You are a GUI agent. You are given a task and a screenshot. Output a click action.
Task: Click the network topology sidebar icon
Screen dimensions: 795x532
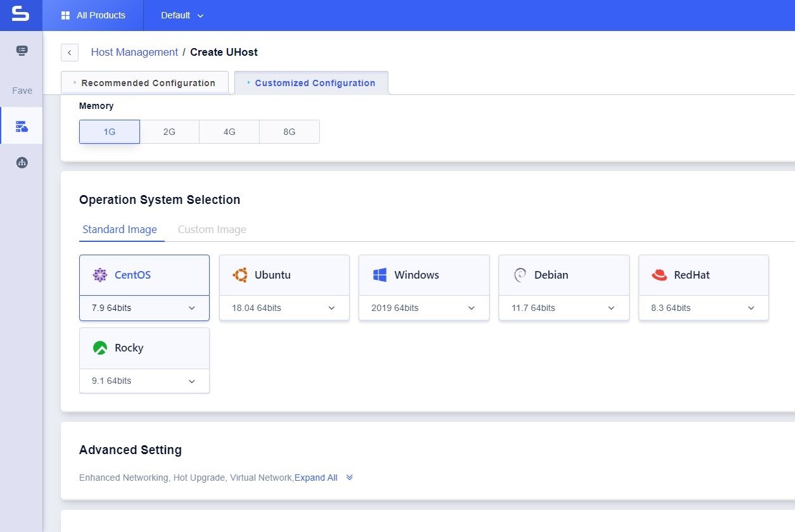pos(22,163)
